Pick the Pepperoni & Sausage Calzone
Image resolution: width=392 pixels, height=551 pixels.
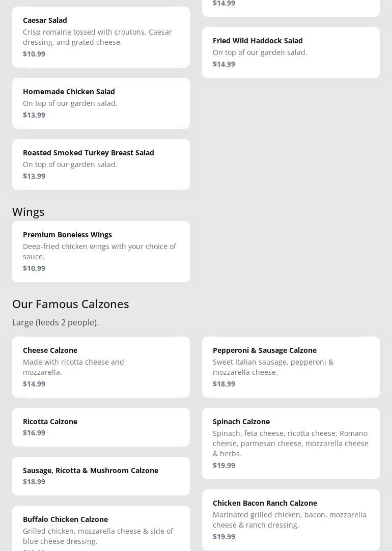(x=291, y=367)
